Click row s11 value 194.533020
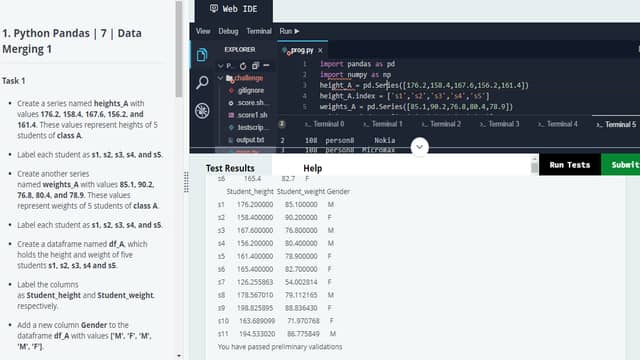Image resolution: width=640 pixels, height=360 pixels. [257, 334]
